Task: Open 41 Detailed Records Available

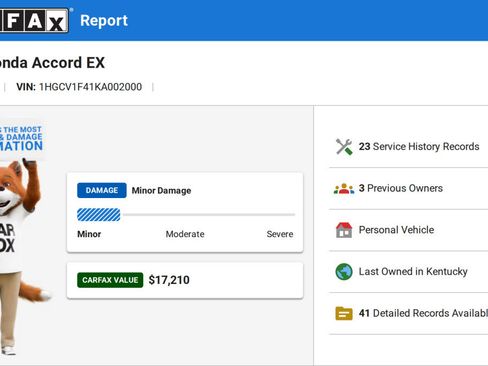Action: click(x=423, y=313)
